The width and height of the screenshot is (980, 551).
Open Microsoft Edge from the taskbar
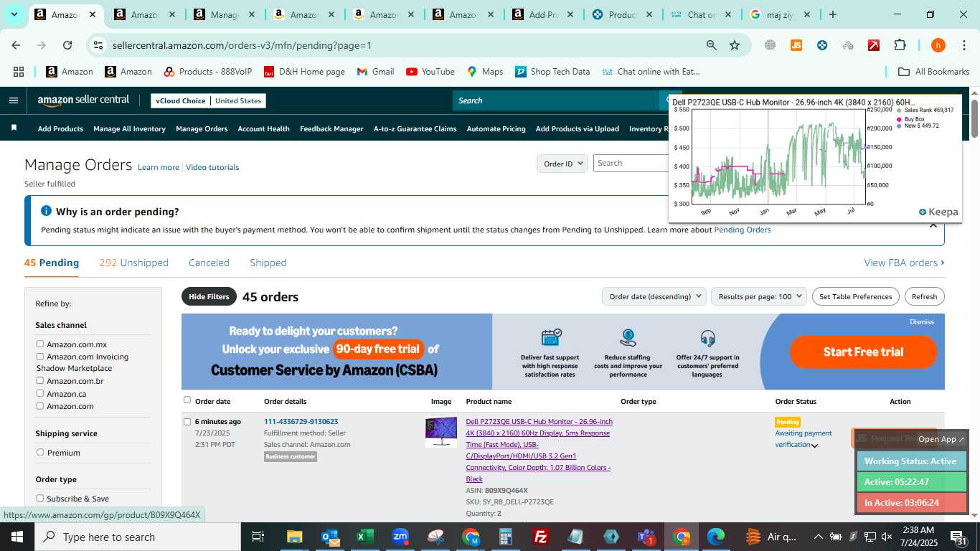[x=717, y=537]
